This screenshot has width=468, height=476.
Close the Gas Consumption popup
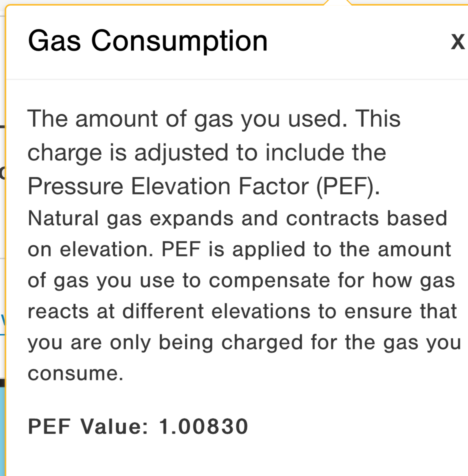(x=457, y=42)
